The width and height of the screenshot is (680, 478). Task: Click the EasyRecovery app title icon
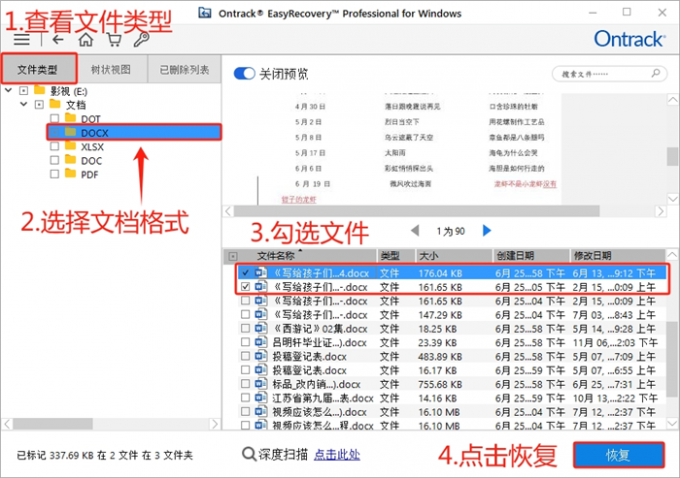point(205,13)
